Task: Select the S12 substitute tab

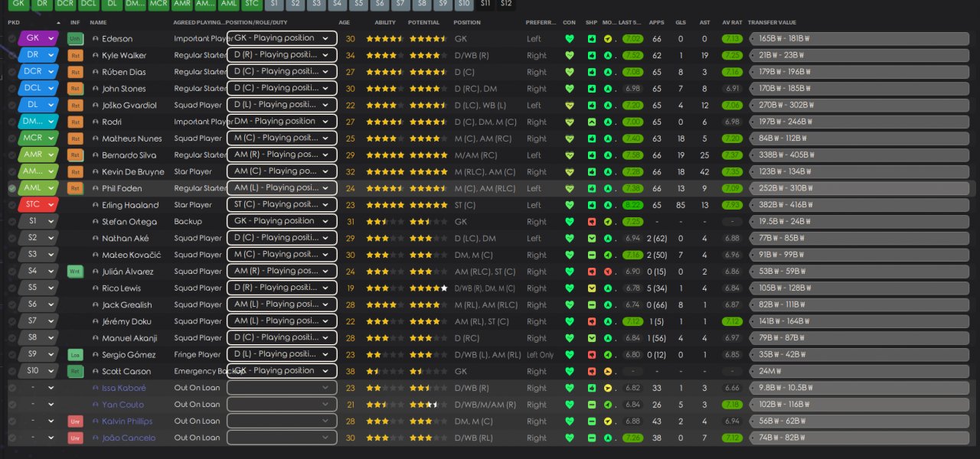Action: click(506, 4)
